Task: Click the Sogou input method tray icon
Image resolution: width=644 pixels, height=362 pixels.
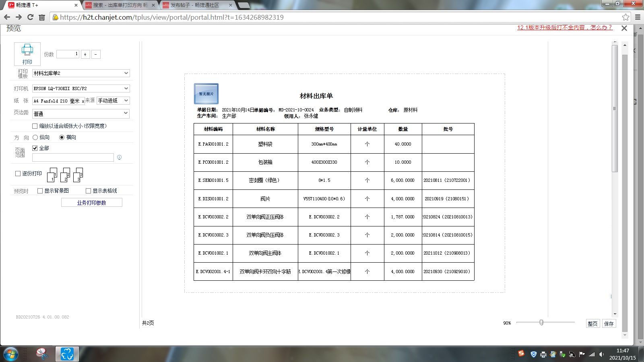Action: (521, 354)
